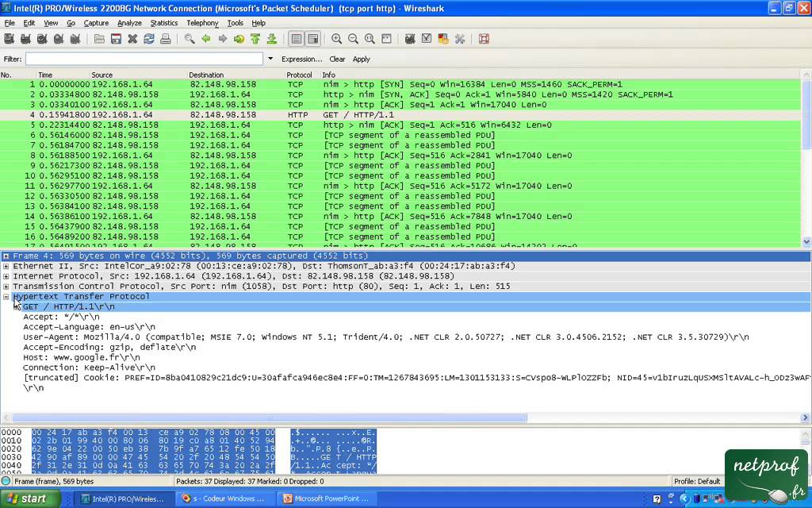Click the open capture file folder icon
Viewport: 812px width, 508px height.
coord(99,39)
